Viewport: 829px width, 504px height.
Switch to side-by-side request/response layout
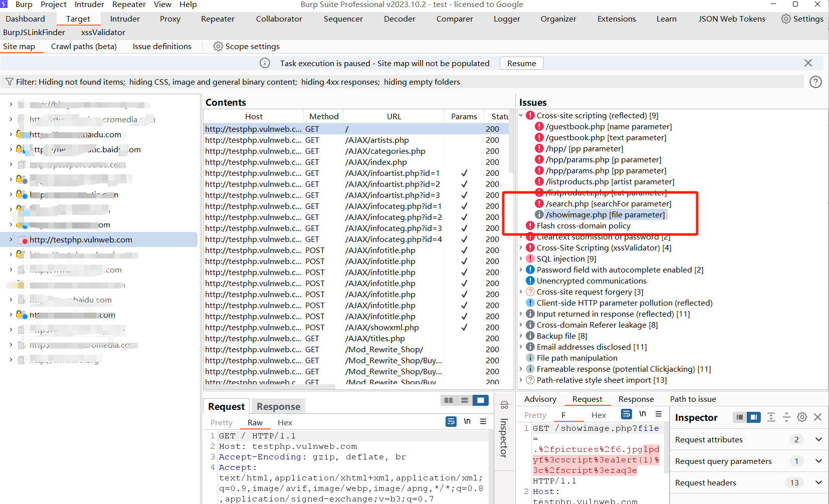449,400
